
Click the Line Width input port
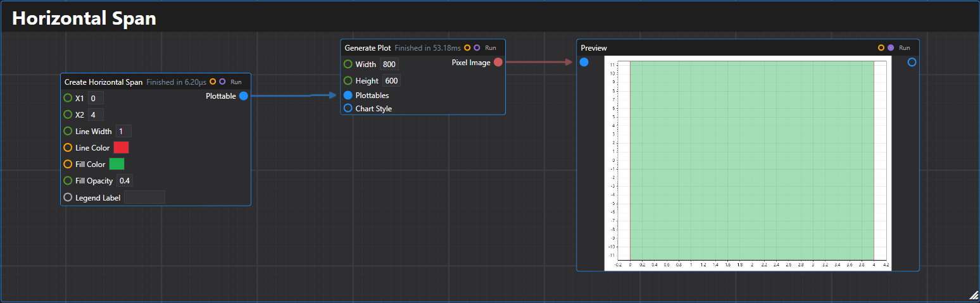(x=68, y=131)
